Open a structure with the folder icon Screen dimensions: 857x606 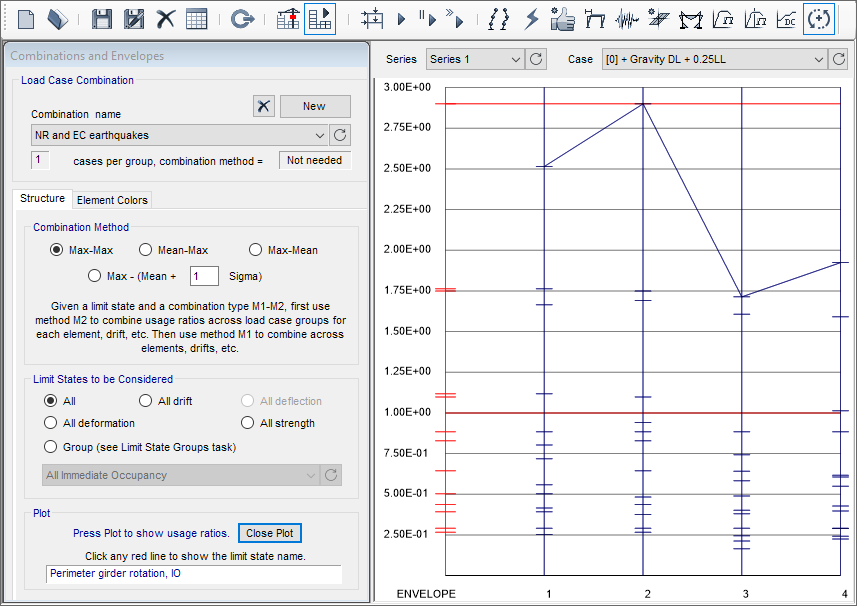(x=57, y=19)
